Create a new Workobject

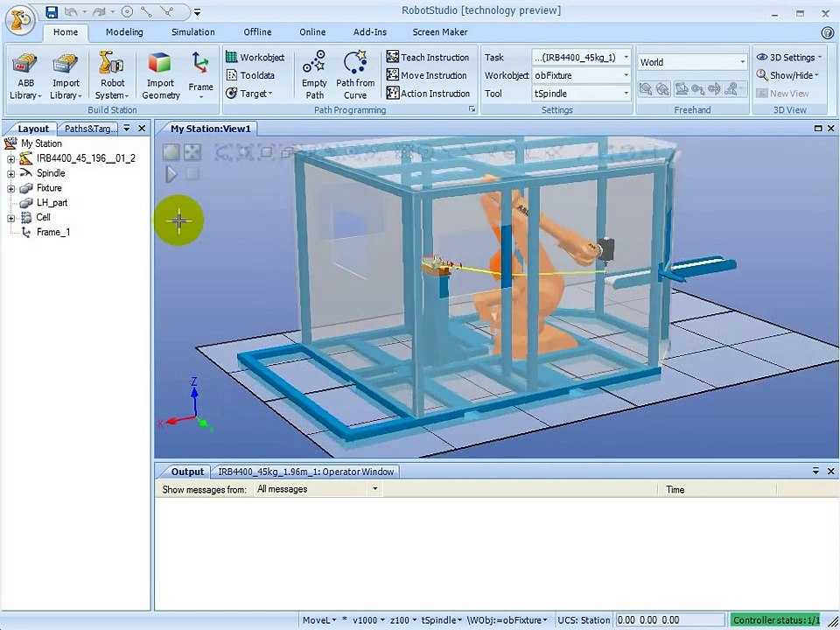255,57
